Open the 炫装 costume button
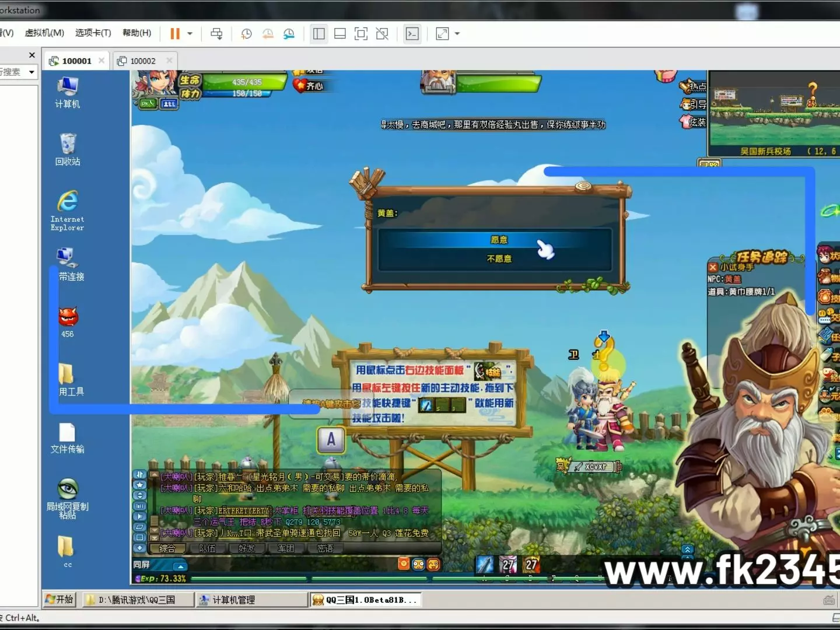This screenshot has width=840, height=630. pyautogui.click(x=693, y=122)
